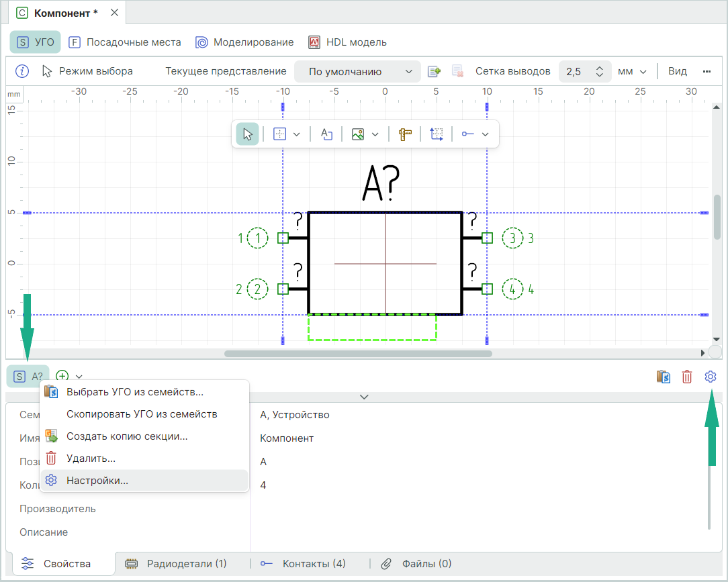The image size is (728, 582).
Task: Click the info icon in the toolbar
Action: pyautogui.click(x=22, y=71)
